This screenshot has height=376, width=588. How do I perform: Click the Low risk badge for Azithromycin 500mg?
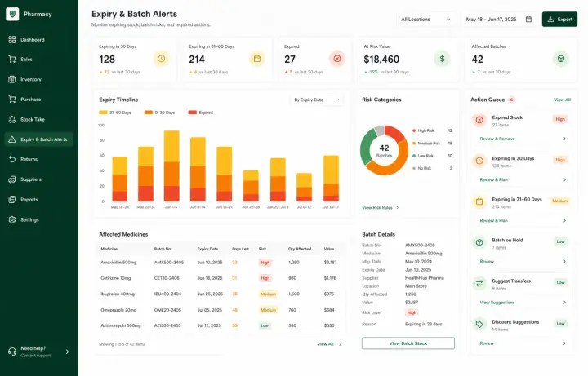(265, 325)
